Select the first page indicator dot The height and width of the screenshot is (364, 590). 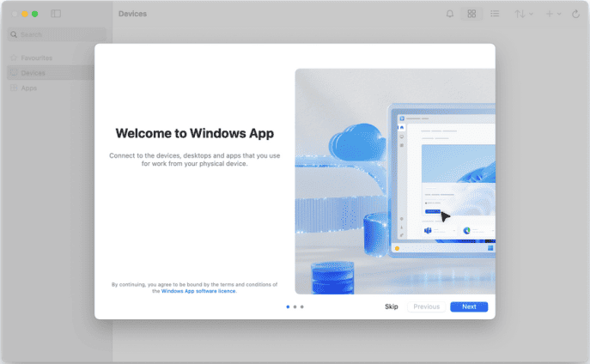[x=287, y=306]
